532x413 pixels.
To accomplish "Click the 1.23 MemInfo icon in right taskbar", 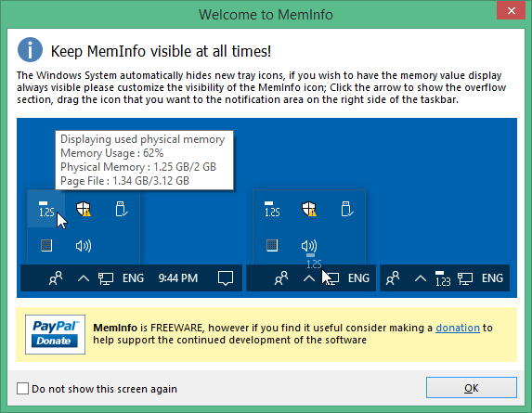I will tap(443, 278).
